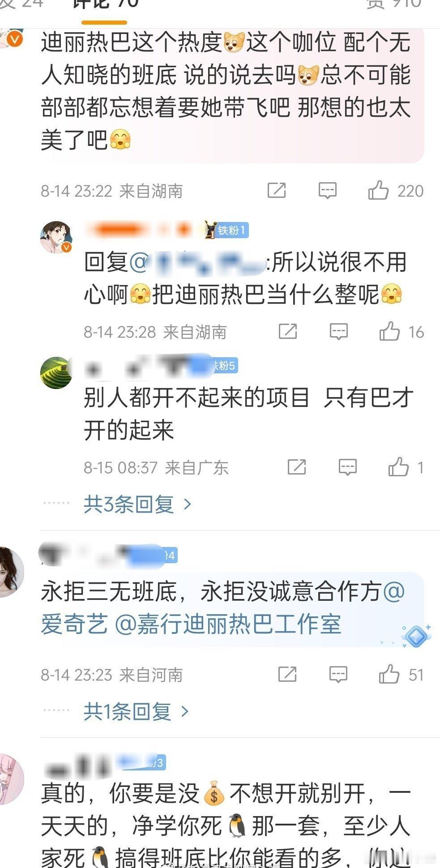
Task: Like the 23:28 reply with 16 likes
Action: point(389,332)
